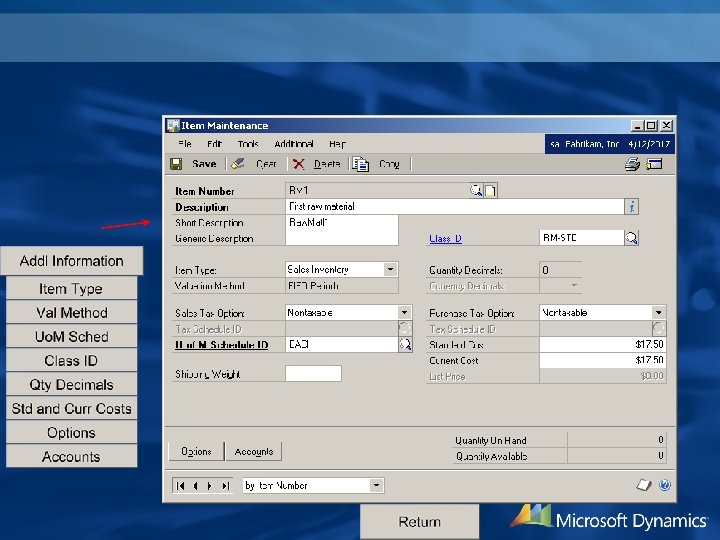Image resolution: width=720 pixels, height=540 pixels.
Task: Click the Accounts side button on left
Action: [71, 456]
